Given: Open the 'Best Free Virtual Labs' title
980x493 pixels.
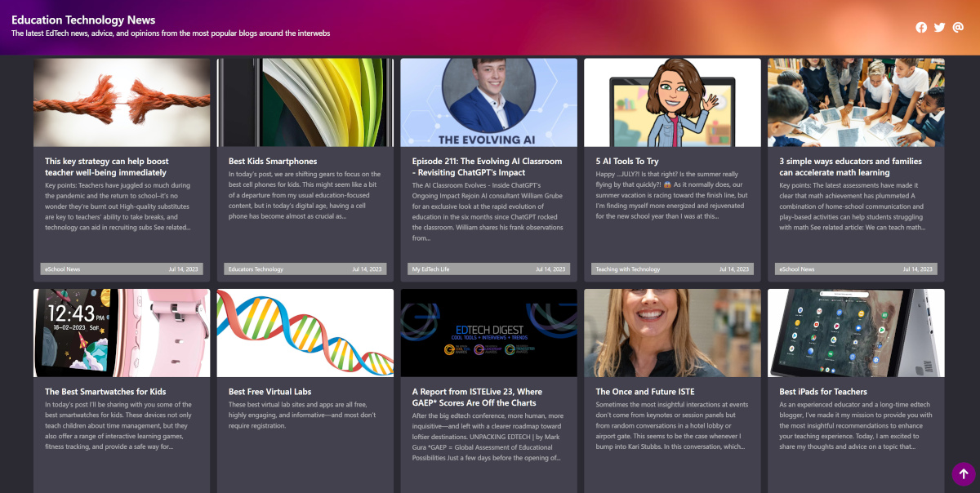Looking at the screenshot, I should (269, 392).
